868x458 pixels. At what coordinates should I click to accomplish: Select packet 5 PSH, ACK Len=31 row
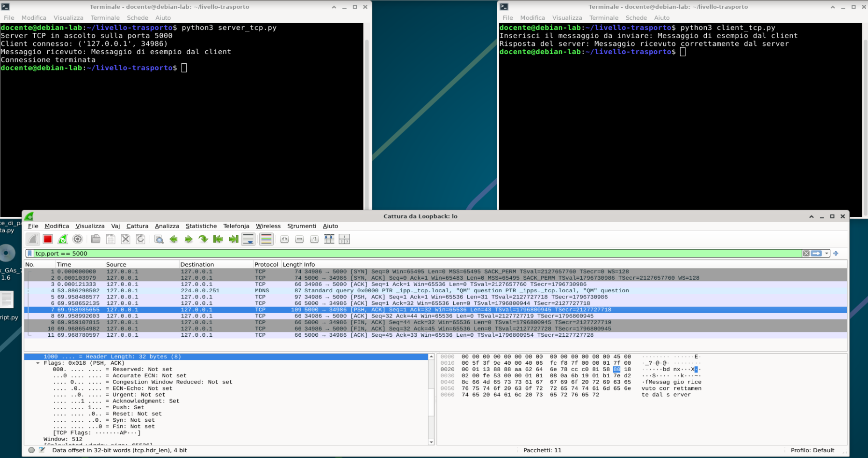435,297
